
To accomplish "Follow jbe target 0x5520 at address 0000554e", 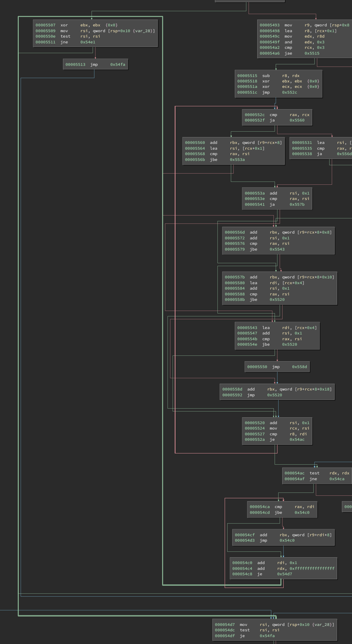I will click(289, 344).
